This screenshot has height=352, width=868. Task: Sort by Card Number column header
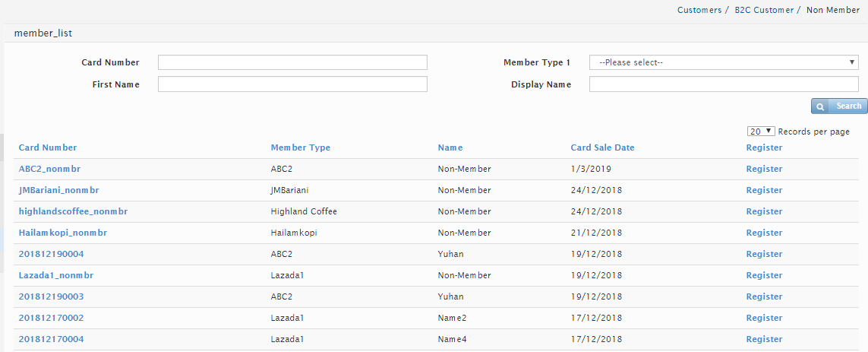pos(48,147)
